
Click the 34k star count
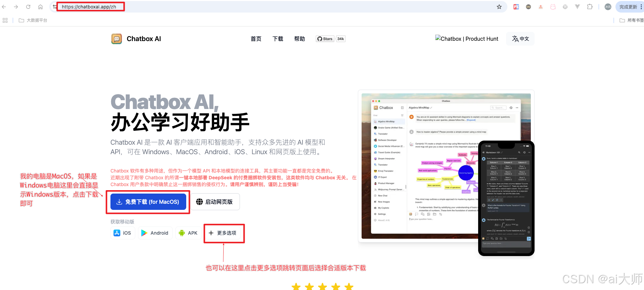(341, 39)
